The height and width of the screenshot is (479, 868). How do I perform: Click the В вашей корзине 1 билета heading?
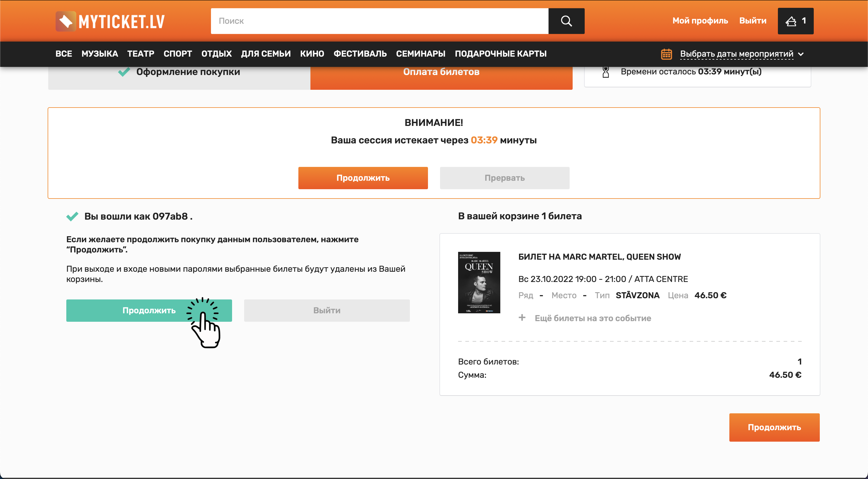(520, 216)
